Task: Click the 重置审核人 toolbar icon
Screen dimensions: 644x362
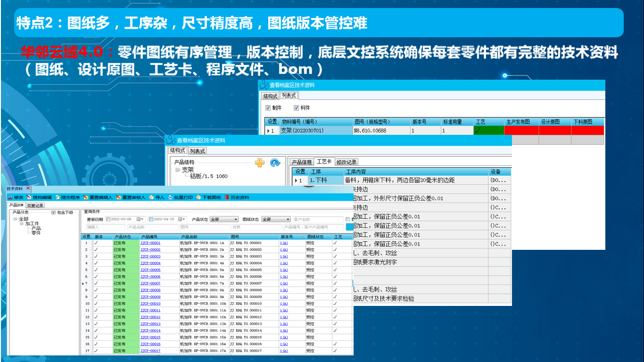Action: (119, 197)
